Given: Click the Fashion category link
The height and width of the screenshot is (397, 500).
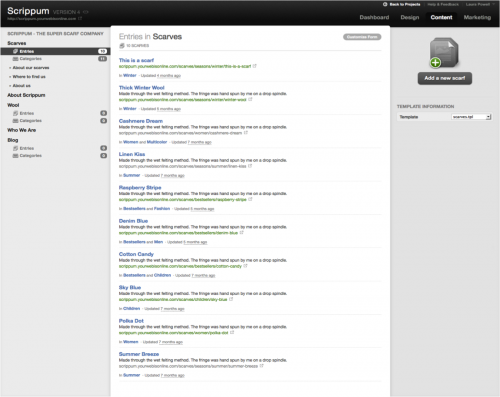Looking at the screenshot, I should (162, 209).
